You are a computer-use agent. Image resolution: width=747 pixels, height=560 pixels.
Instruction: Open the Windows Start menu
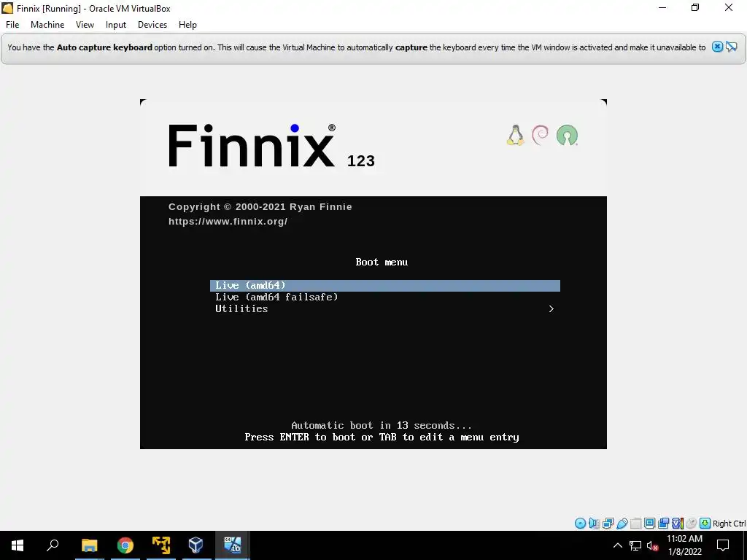pyautogui.click(x=18, y=545)
